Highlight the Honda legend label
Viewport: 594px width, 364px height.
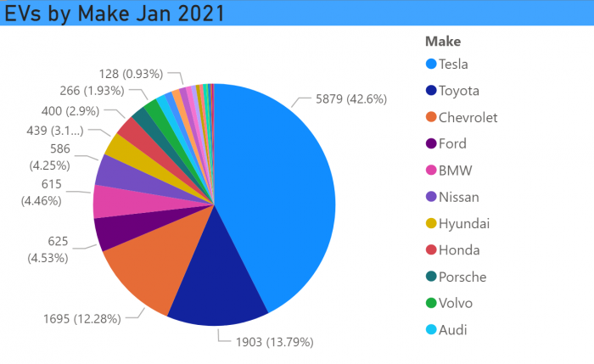[x=459, y=250]
